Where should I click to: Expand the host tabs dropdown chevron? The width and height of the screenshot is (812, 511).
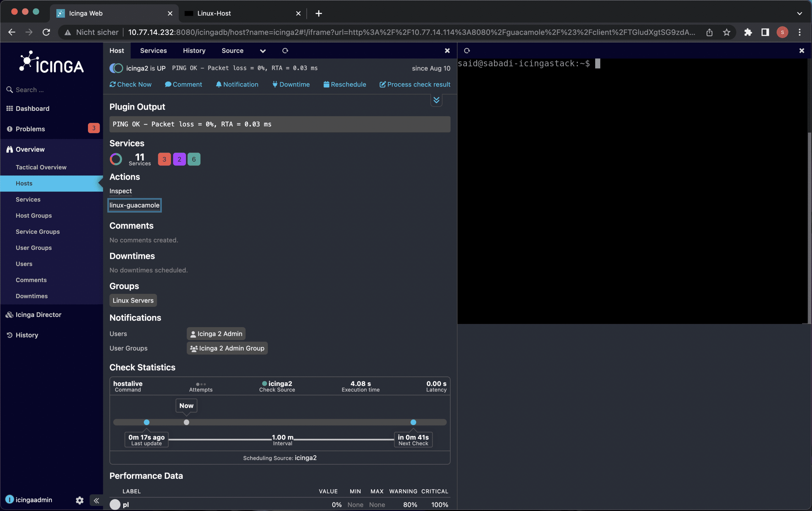pos(263,51)
